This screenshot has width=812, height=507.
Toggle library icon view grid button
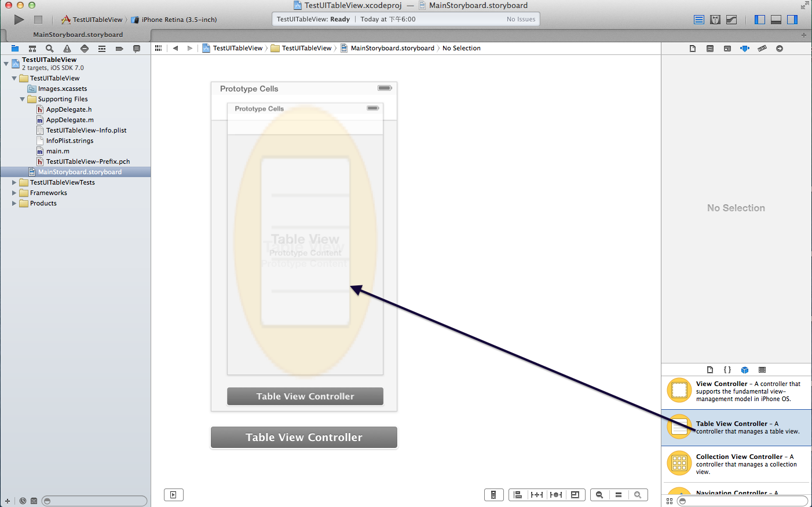[670, 501]
